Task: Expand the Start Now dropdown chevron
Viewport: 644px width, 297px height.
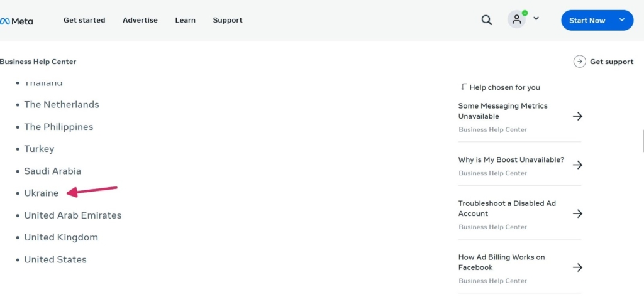Action: (x=622, y=20)
